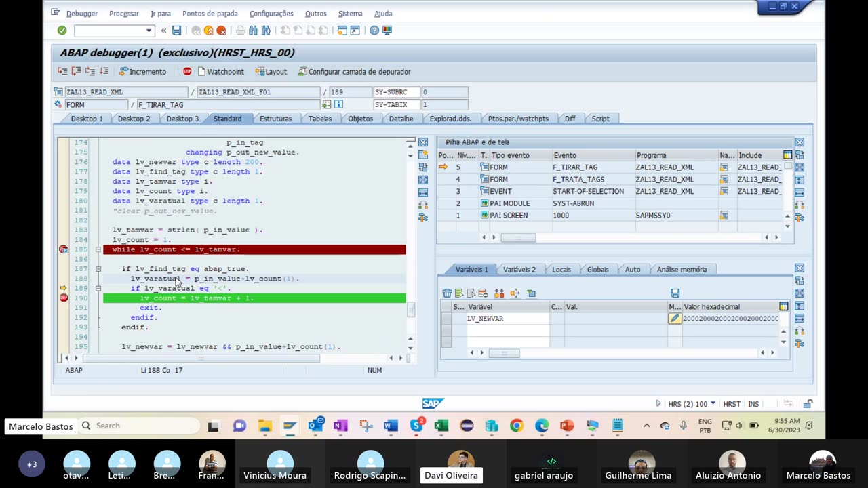Click the Save diskette icon in toolbar
Image resolution: width=868 pixels, height=488 pixels.
(176, 30)
